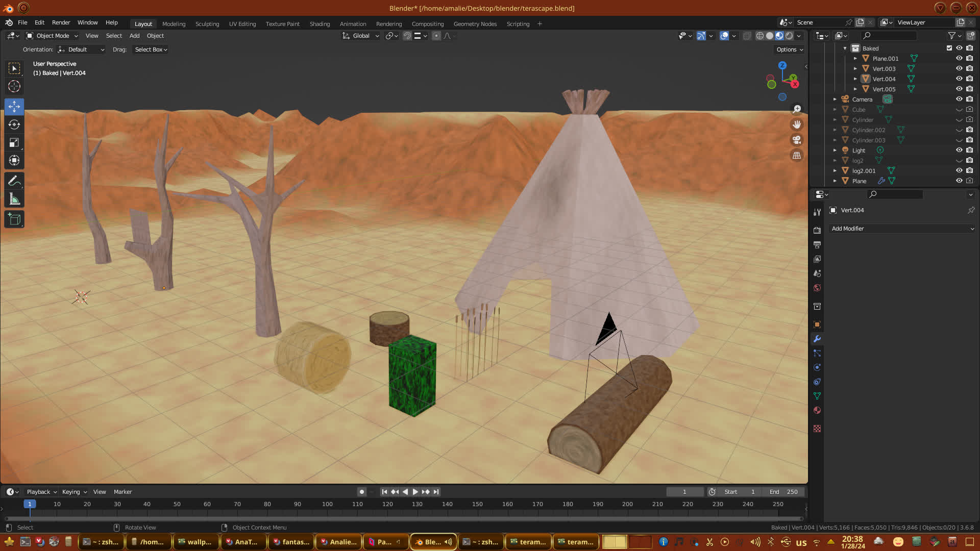Activate the Annotate tool
This screenshot has width=980, height=551.
pyautogui.click(x=14, y=181)
